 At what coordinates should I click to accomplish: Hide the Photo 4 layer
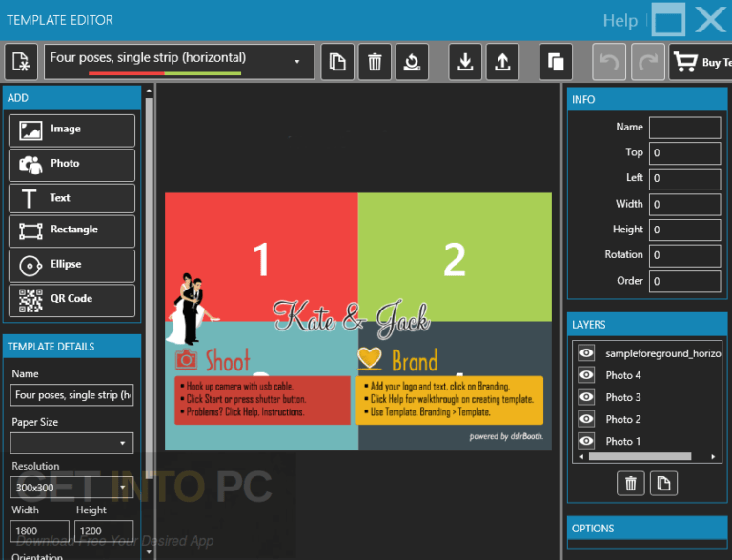pyautogui.click(x=586, y=374)
